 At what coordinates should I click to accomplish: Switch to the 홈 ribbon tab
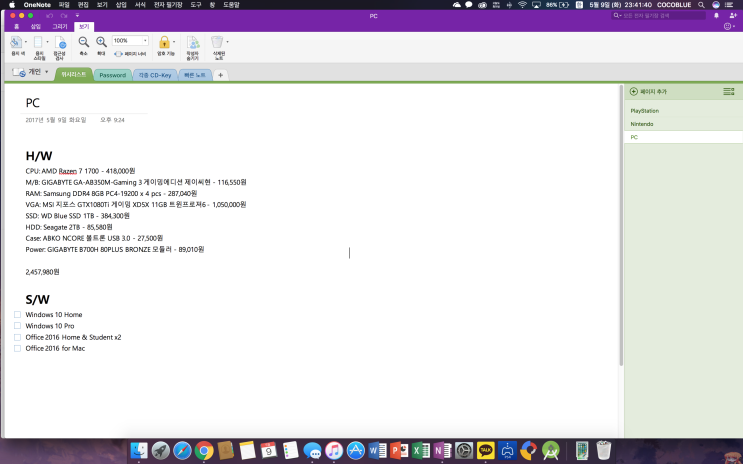pos(17,27)
